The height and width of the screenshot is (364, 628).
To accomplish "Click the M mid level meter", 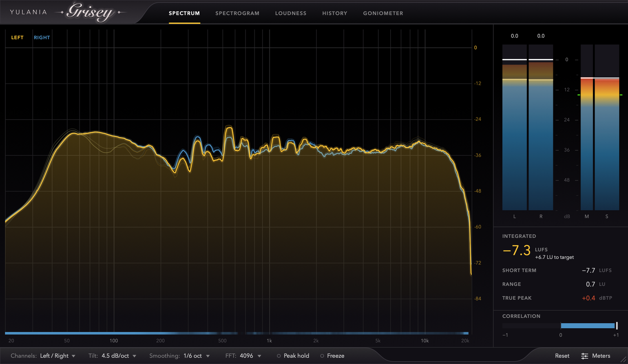I will (x=587, y=127).
